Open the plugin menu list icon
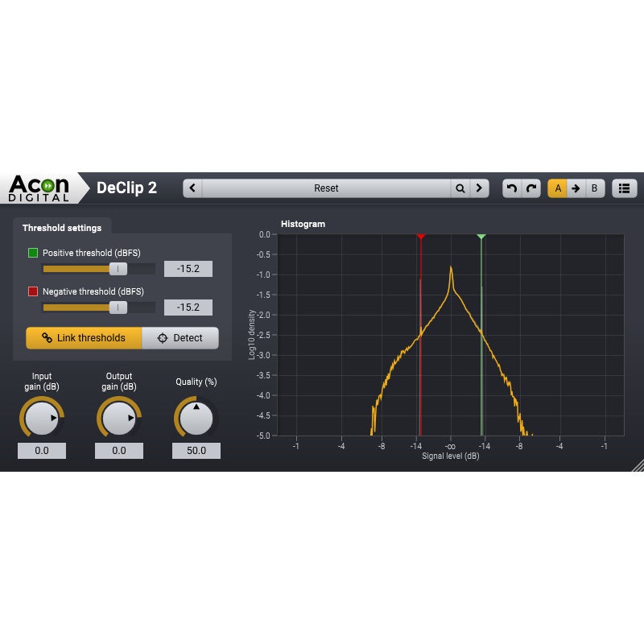This screenshot has height=644, width=644. (625, 188)
